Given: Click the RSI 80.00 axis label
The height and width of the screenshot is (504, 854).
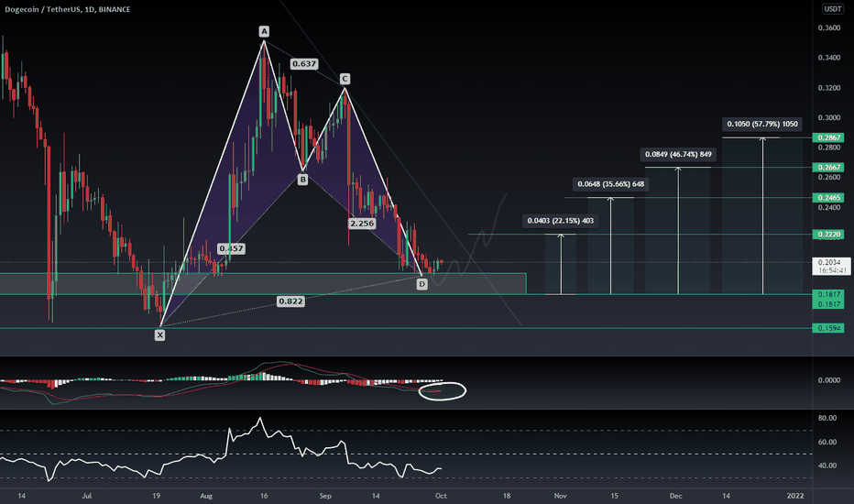Looking at the screenshot, I should 827,418.
